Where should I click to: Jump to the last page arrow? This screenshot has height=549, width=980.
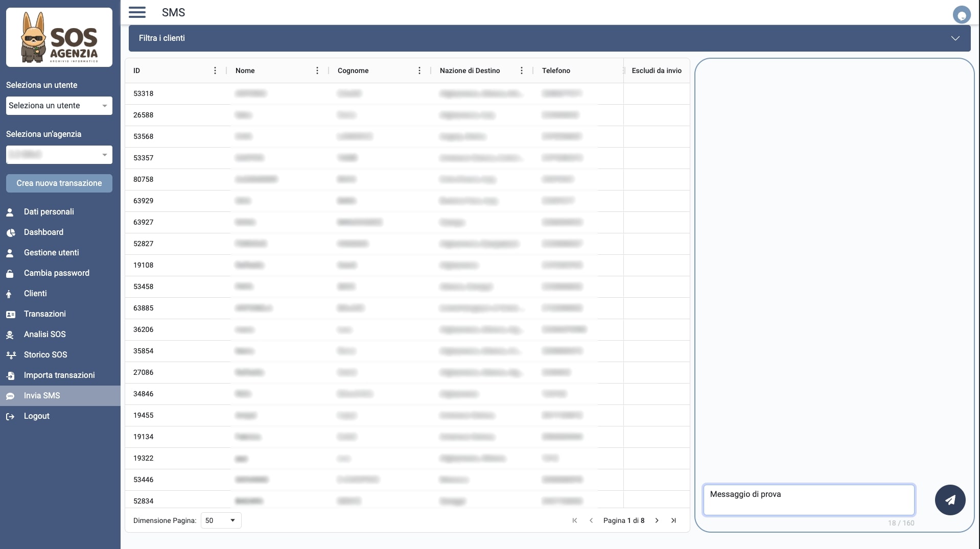(x=673, y=520)
